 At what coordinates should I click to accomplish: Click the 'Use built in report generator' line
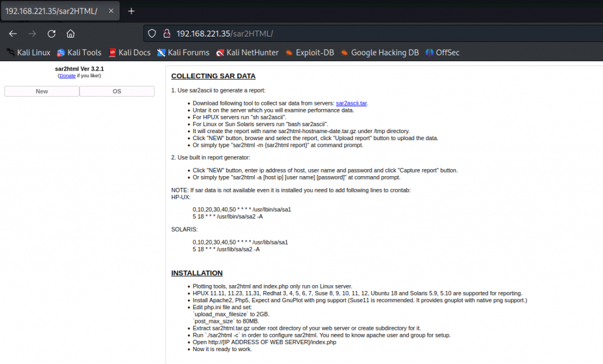tap(211, 157)
